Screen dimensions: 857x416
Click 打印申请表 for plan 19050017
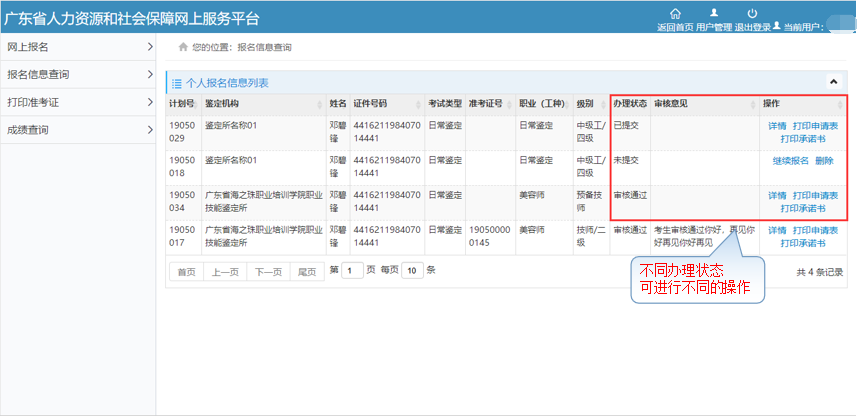(x=815, y=231)
